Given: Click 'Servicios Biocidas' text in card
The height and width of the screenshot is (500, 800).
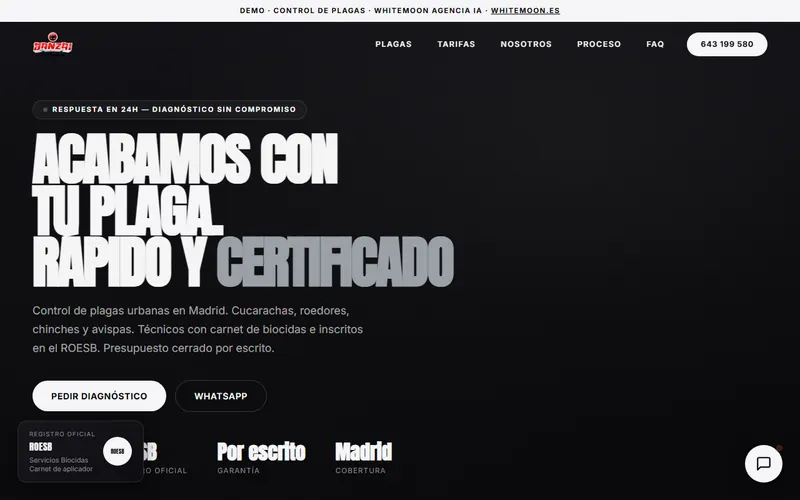Looking at the screenshot, I should [59, 460].
